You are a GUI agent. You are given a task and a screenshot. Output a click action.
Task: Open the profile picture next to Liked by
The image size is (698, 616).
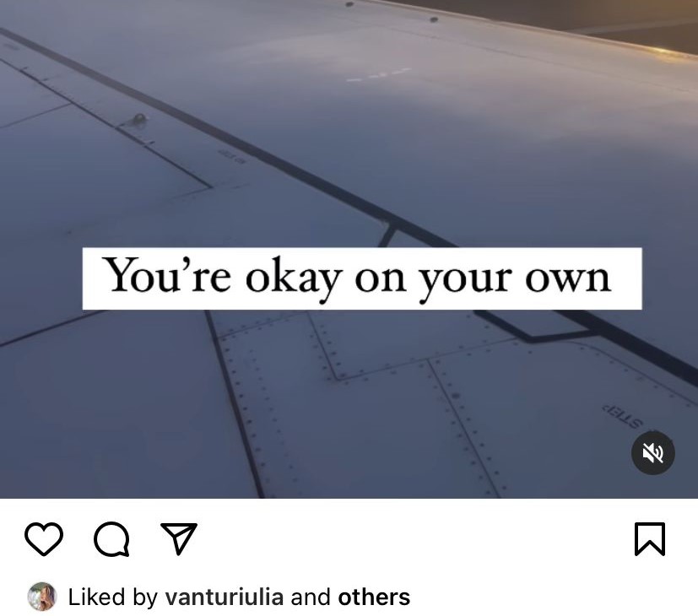(x=42, y=597)
